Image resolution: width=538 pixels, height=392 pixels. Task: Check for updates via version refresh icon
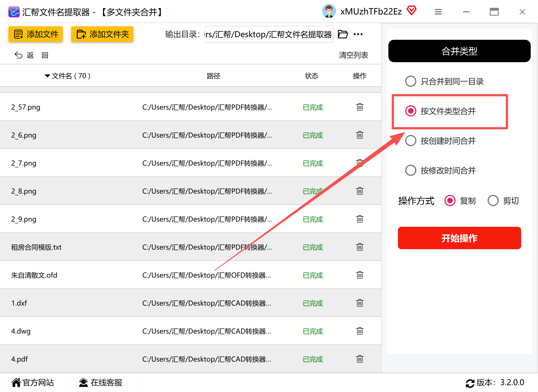tap(470, 383)
